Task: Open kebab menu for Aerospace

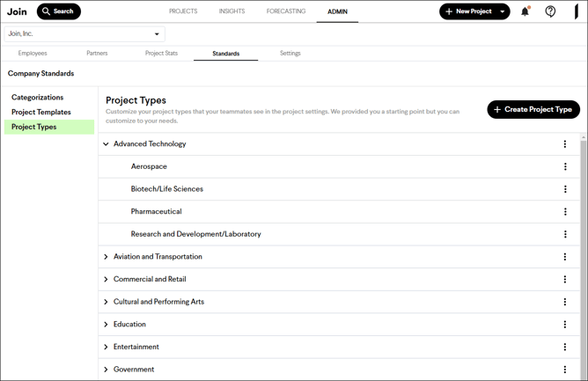Action: [565, 166]
